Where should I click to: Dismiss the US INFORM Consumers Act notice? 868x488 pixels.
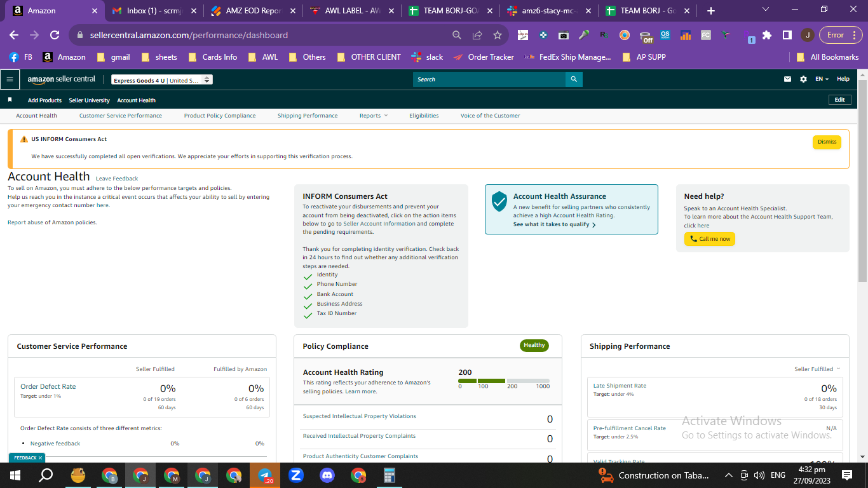click(827, 142)
